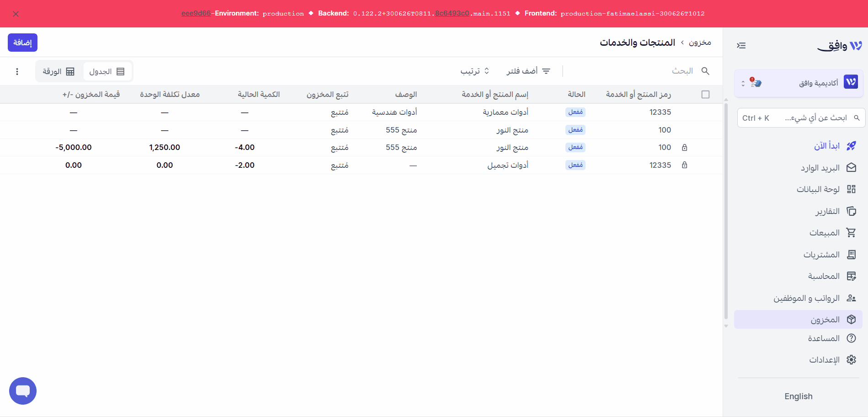The width and height of the screenshot is (868, 417).
Task: Click the مُفعل badge on the أدوات تجميل row
Action: [x=575, y=165]
